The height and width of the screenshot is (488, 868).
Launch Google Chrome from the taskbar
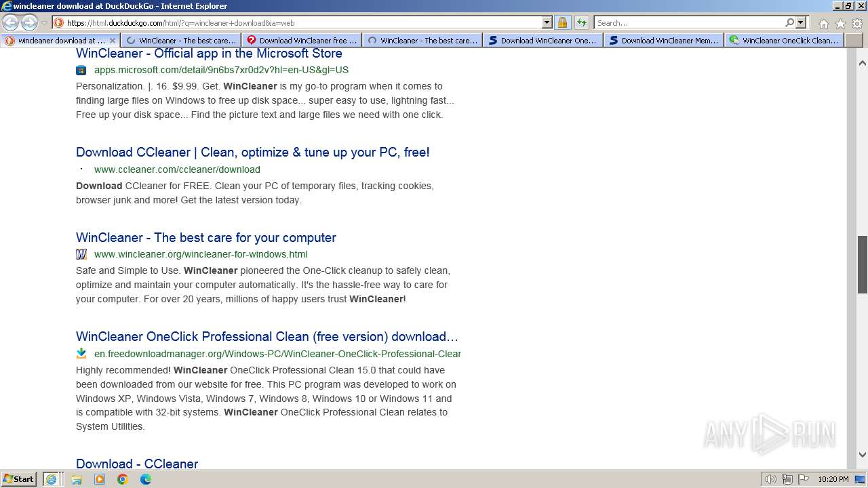(123, 479)
